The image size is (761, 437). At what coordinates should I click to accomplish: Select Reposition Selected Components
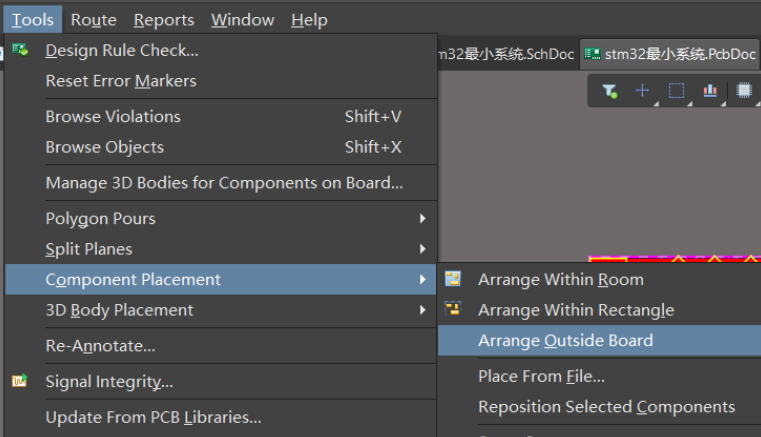tap(599, 407)
